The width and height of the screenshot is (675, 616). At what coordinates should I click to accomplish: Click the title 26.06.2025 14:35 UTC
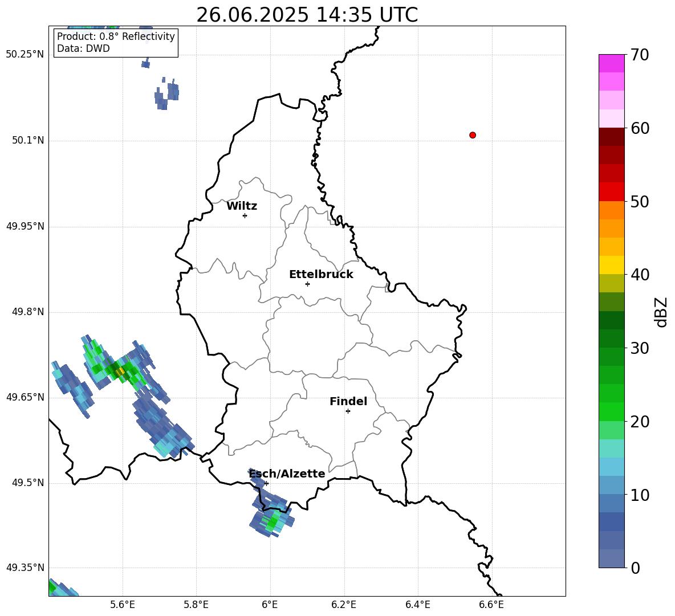click(307, 15)
